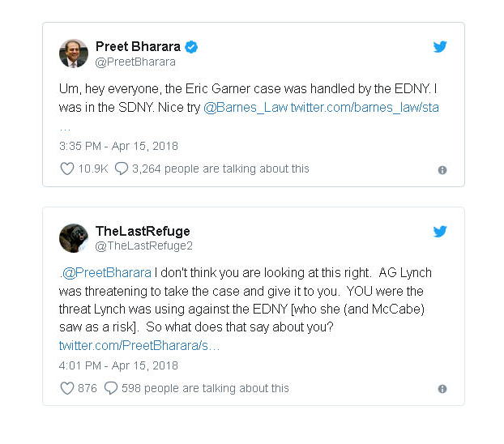
Task: Click the TheLastRefuge display name
Action: tap(143, 231)
